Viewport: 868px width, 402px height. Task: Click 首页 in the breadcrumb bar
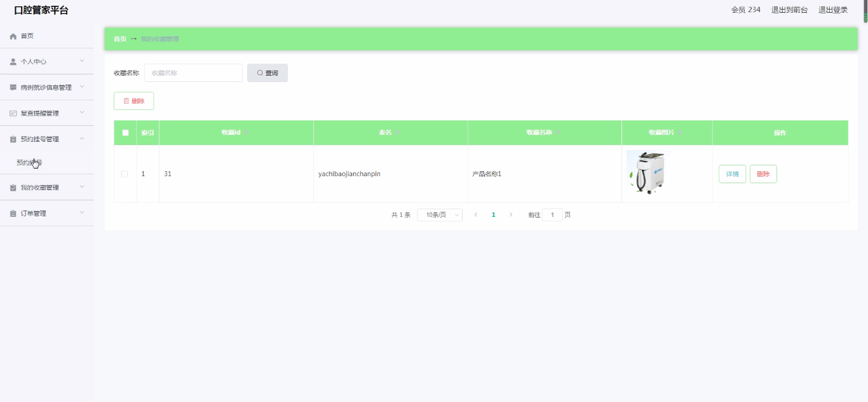pyautogui.click(x=119, y=39)
